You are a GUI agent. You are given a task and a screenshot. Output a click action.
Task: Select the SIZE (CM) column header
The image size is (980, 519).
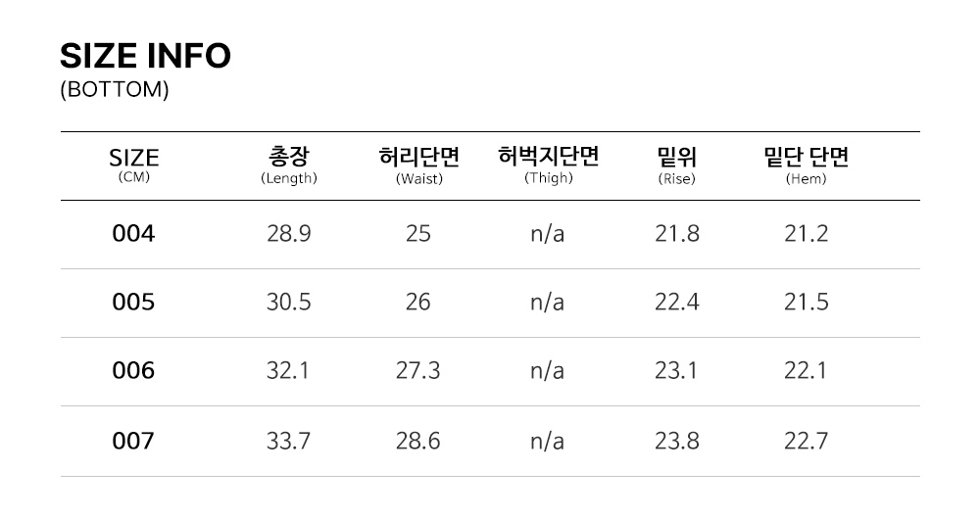[x=133, y=164]
